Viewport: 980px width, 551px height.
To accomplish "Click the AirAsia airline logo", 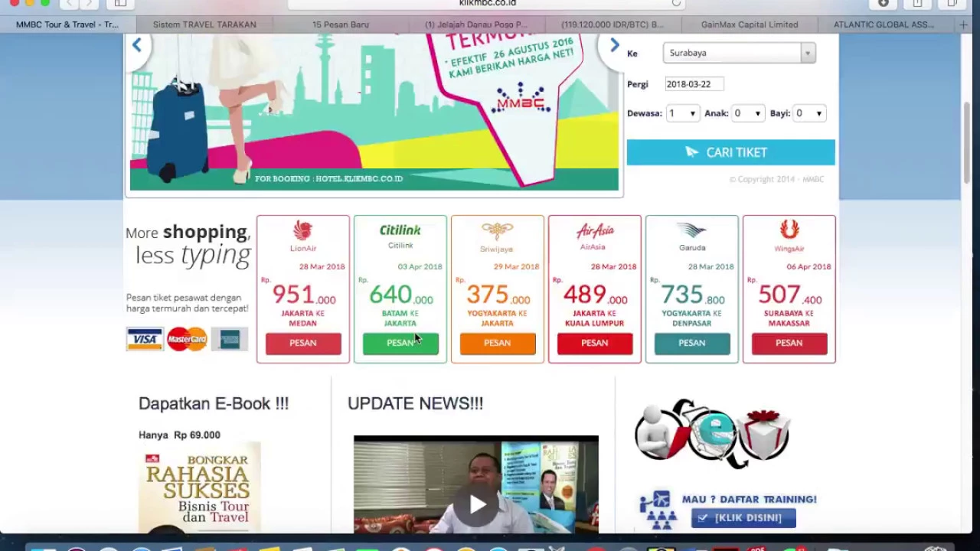I will pyautogui.click(x=595, y=231).
